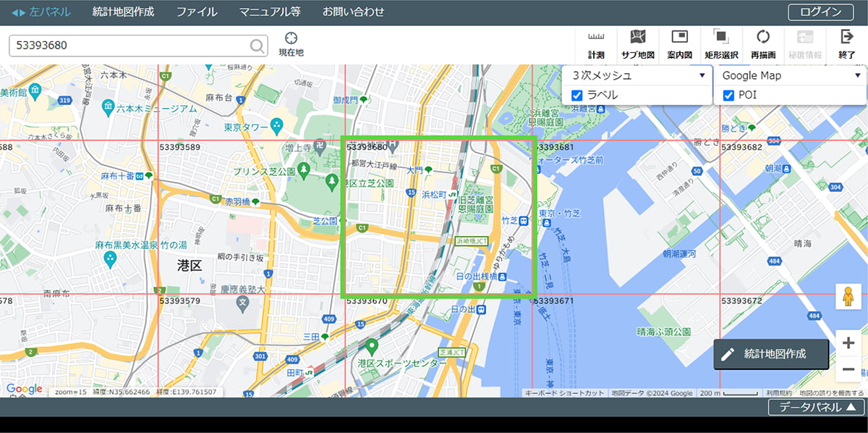Open キーボード ショートカット link
This screenshot has width=868, height=433.
click(x=564, y=393)
